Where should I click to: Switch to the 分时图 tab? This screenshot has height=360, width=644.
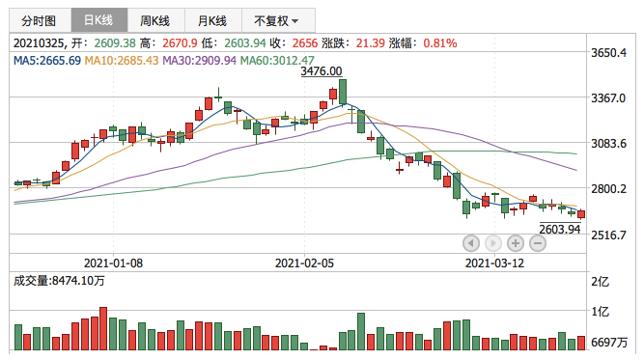[40, 20]
